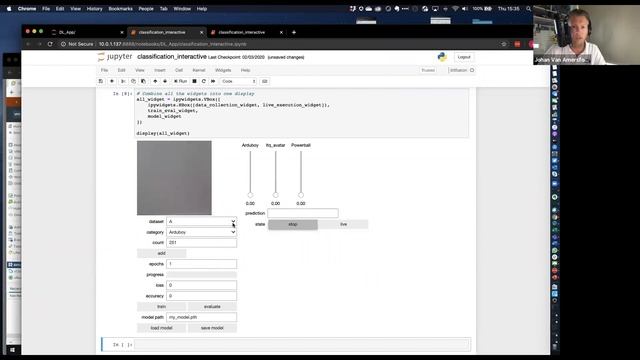Image resolution: width=640 pixels, height=360 pixels.
Task: Click the browser address bar URL
Action: pos(173,44)
